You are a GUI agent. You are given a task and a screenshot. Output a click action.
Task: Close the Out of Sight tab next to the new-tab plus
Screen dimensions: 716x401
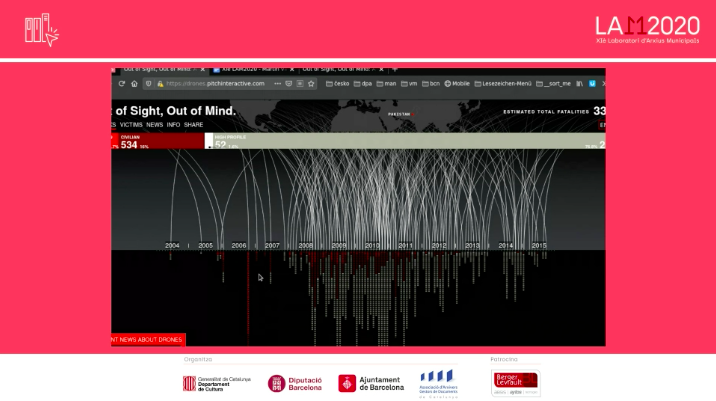(381, 69)
